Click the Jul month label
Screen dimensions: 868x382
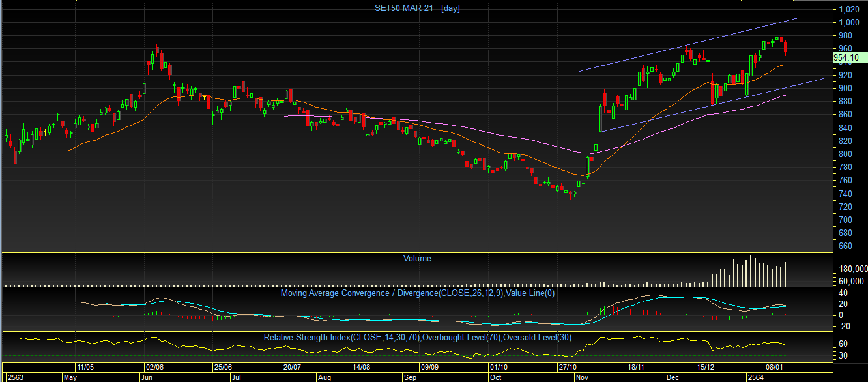[x=237, y=377]
